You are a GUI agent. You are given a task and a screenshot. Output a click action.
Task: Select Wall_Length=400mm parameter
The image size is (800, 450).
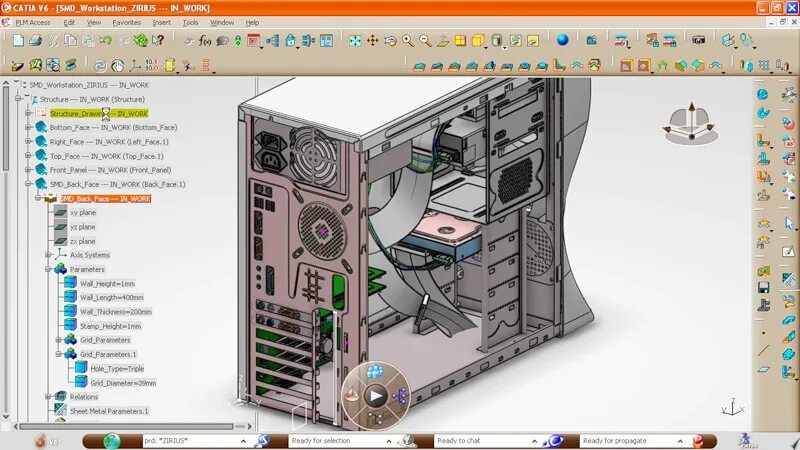[112, 297]
